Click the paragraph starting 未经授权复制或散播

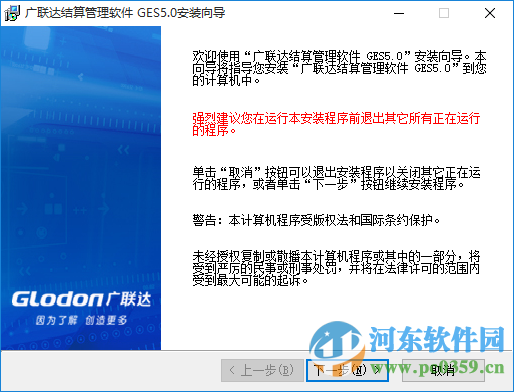[x=336, y=268]
